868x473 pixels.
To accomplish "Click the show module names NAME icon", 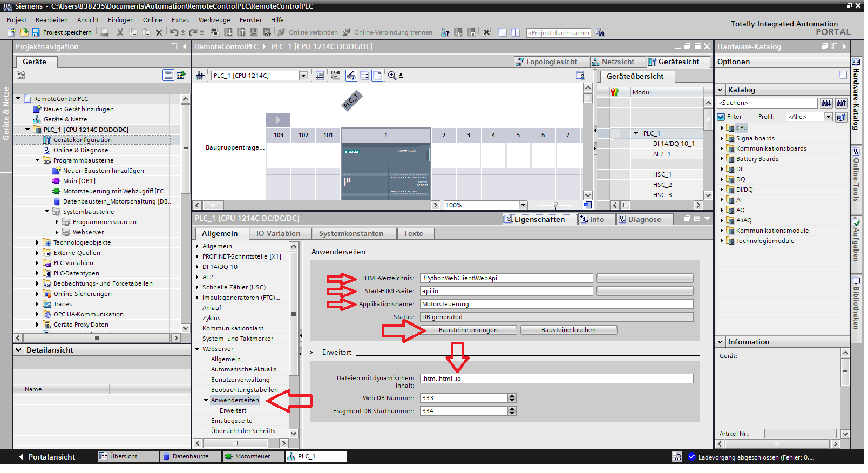I will [x=336, y=76].
